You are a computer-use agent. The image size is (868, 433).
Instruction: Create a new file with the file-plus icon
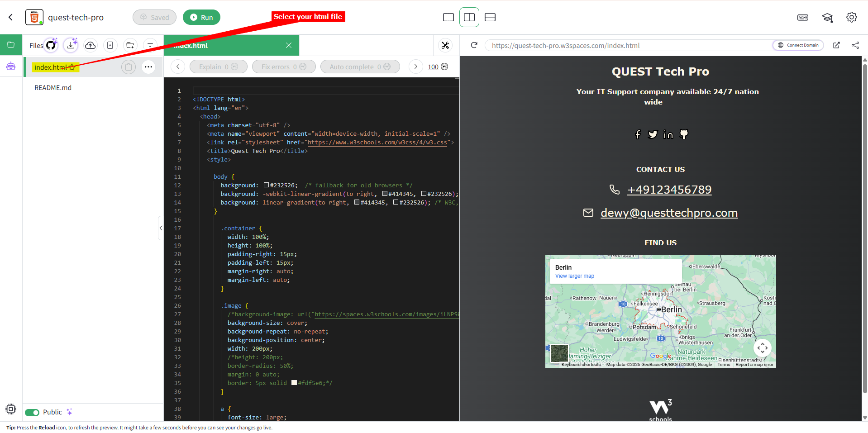pyautogui.click(x=110, y=45)
